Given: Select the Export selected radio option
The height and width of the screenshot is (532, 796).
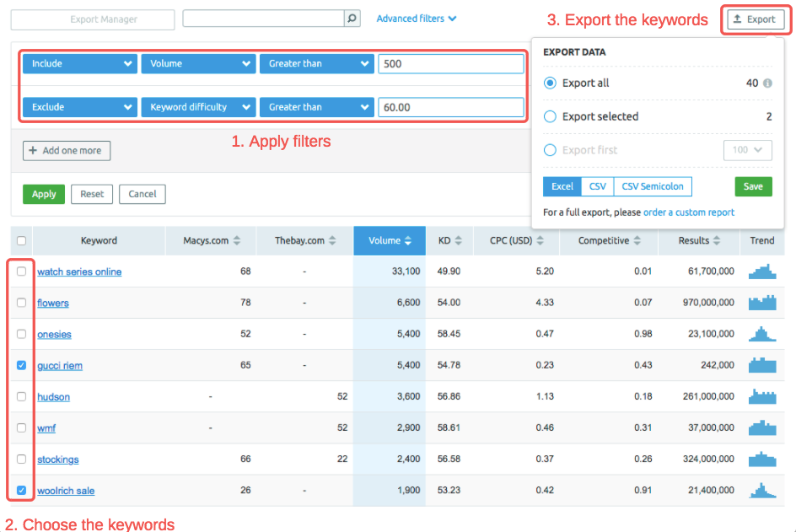Looking at the screenshot, I should pyautogui.click(x=551, y=116).
